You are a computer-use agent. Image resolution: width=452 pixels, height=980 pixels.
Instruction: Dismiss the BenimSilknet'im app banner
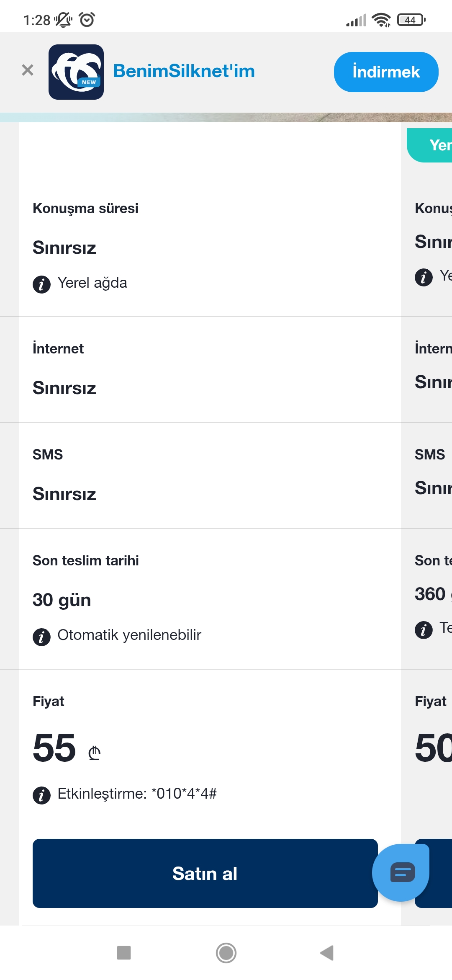28,70
